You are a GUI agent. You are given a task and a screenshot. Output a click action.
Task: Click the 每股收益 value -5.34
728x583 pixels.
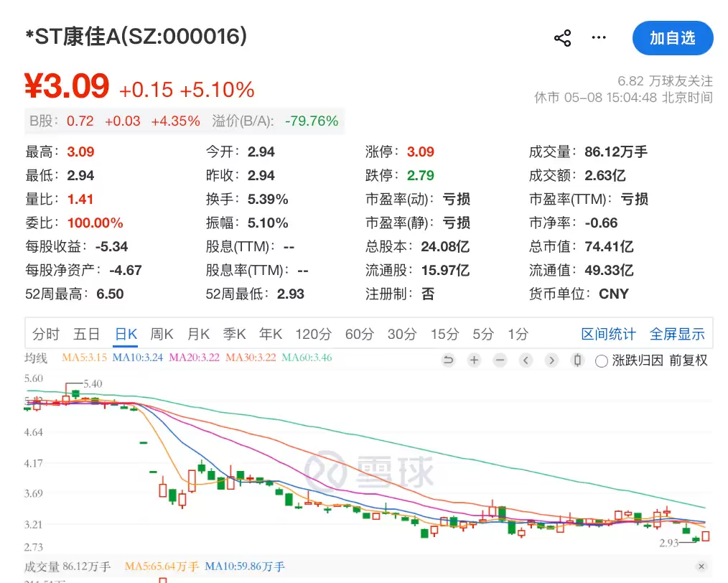[111, 246]
